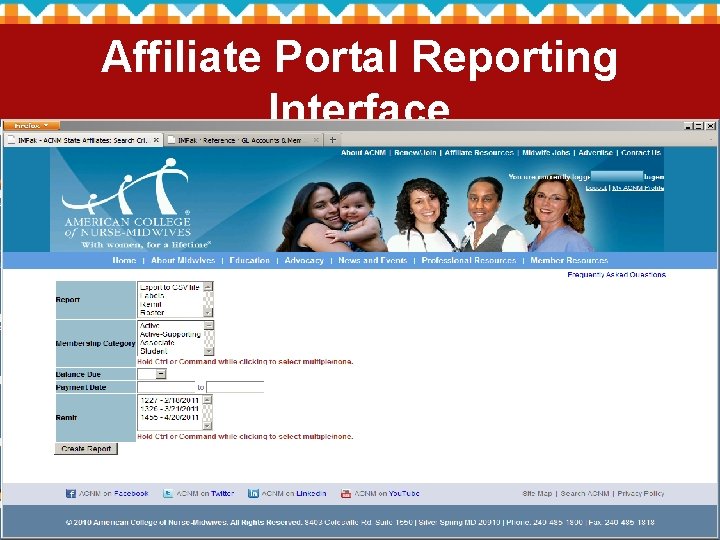720x540 pixels.
Task: Click Search ACNM footer link
Action: (585, 494)
